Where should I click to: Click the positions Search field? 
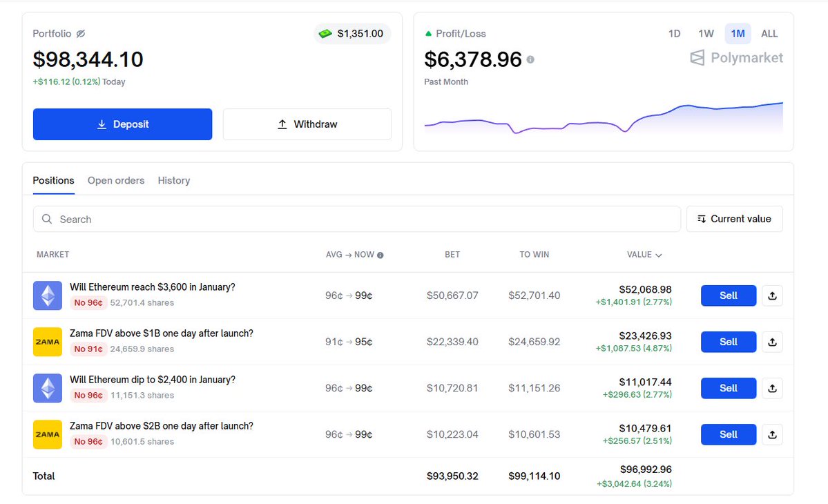click(x=356, y=219)
